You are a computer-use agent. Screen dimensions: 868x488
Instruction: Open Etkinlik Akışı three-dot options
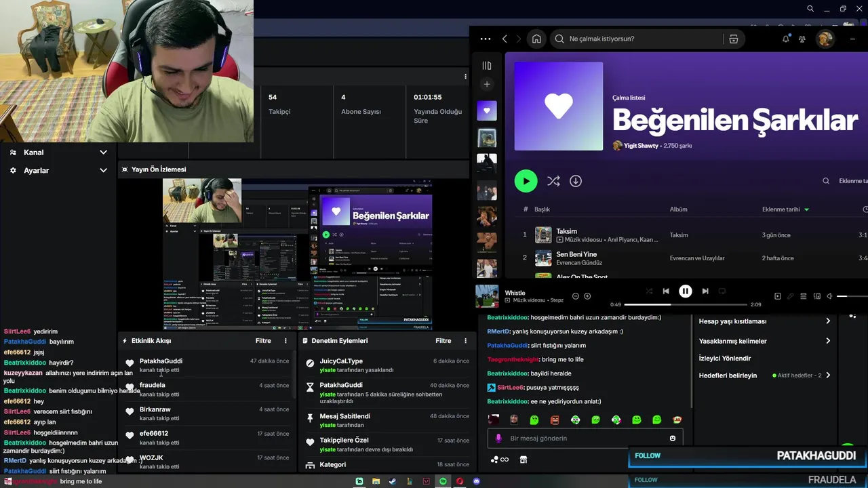point(285,341)
